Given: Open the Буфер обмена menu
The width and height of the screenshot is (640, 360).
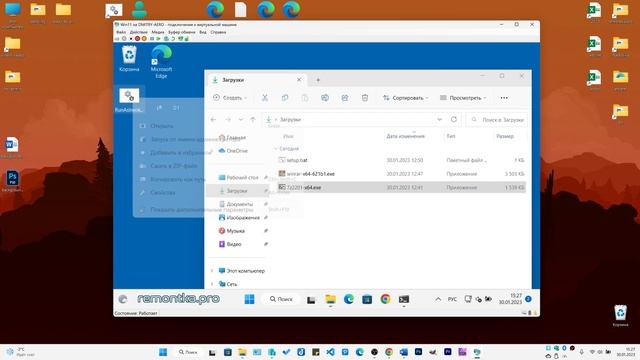Looking at the screenshot, I should 182,32.
